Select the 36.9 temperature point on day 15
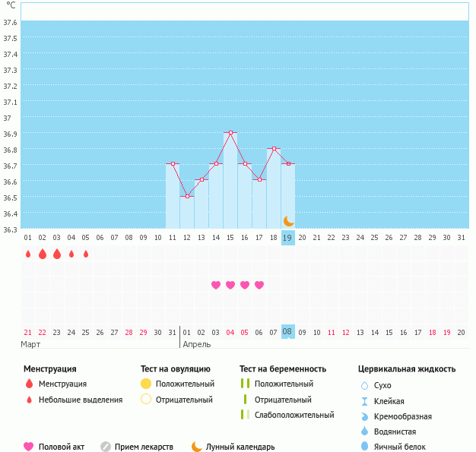The image size is (476, 452). pyautogui.click(x=230, y=132)
